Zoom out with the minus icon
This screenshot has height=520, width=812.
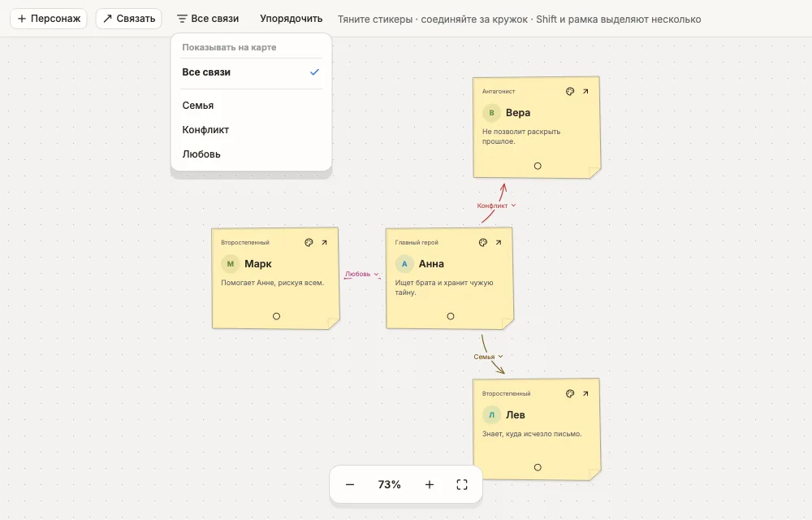tap(350, 485)
